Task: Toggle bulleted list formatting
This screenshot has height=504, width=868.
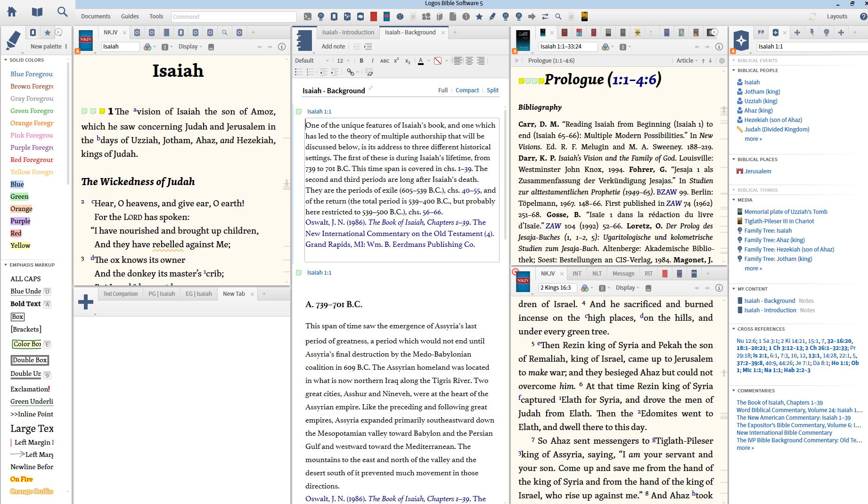Action: tap(299, 72)
